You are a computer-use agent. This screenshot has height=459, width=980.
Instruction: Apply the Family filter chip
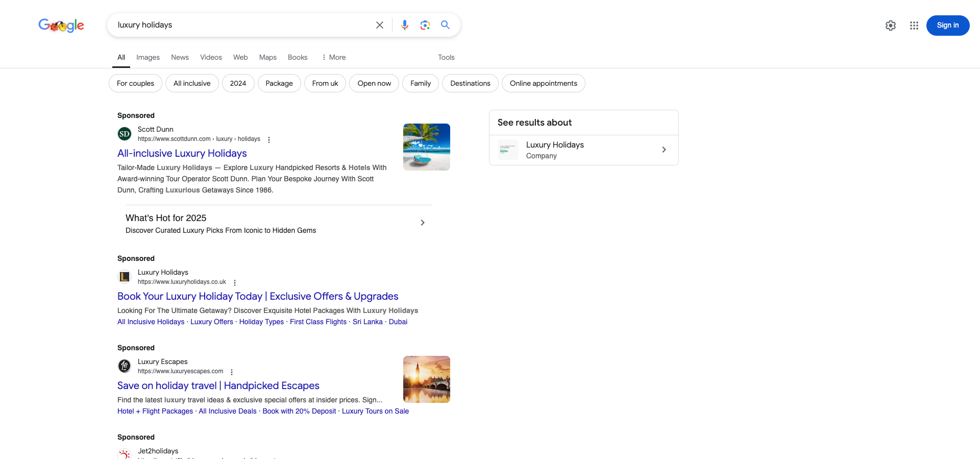pyautogui.click(x=421, y=83)
